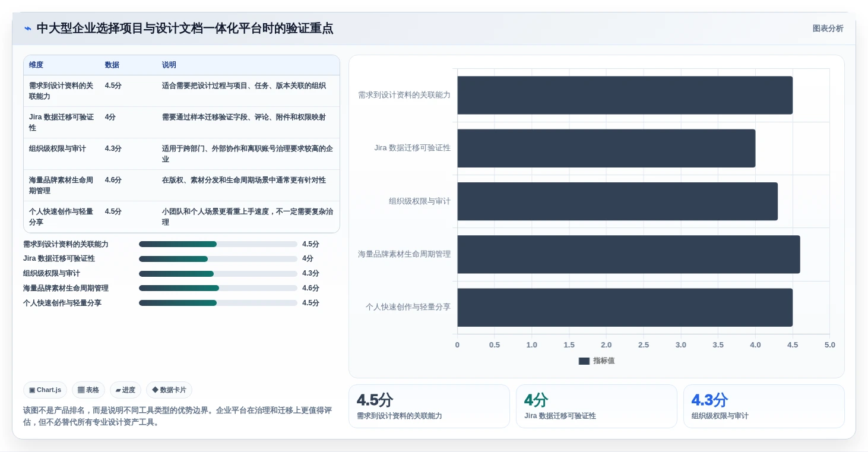The image size is (868, 452).
Task: Click the blue chart icon beside the title
Action: pos(28,29)
